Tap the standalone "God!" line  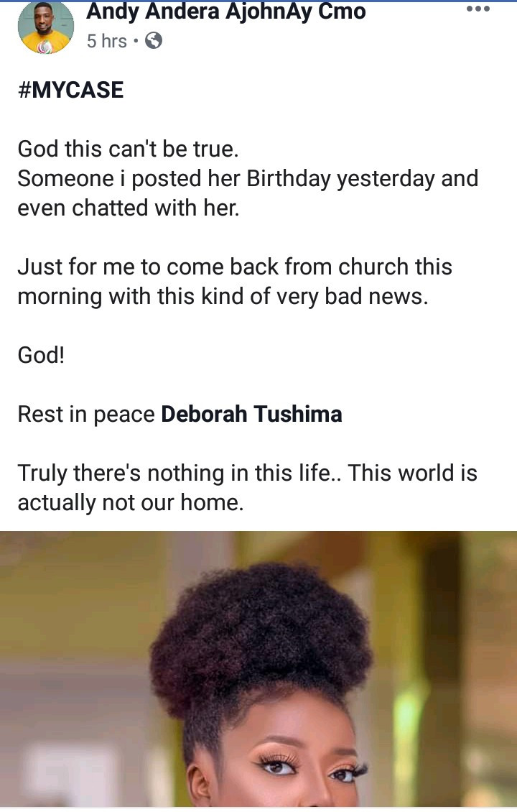pyautogui.click(x=41, y=355)
